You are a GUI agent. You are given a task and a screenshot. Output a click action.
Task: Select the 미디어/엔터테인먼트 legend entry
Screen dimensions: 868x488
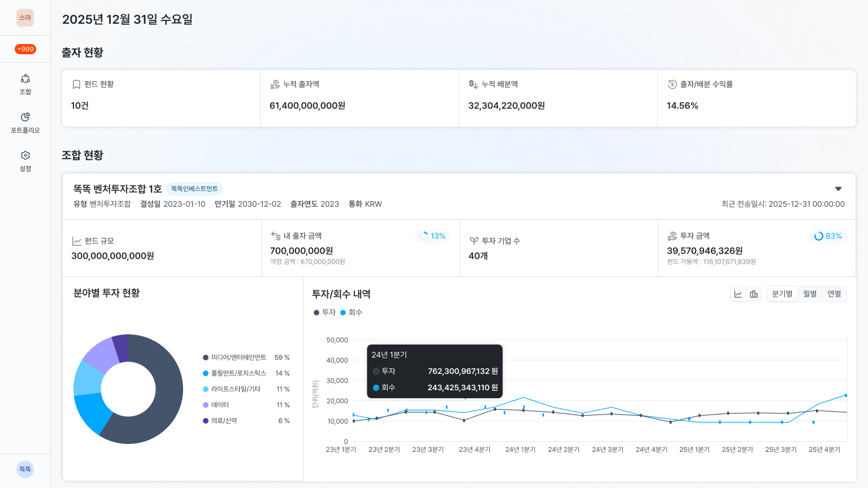pos(246,358)
